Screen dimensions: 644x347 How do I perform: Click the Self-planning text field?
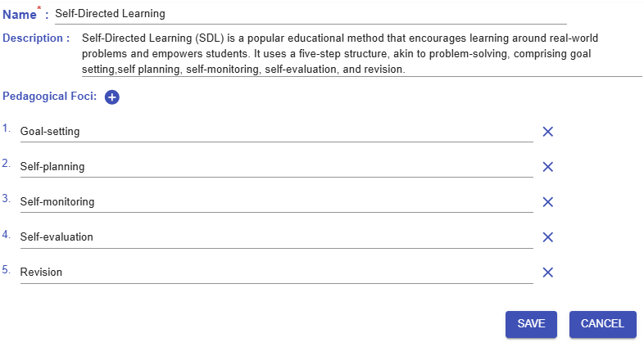pos(276,167)
